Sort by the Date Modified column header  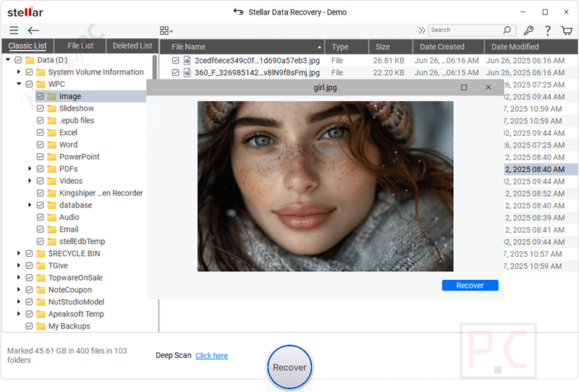point(531,47)
